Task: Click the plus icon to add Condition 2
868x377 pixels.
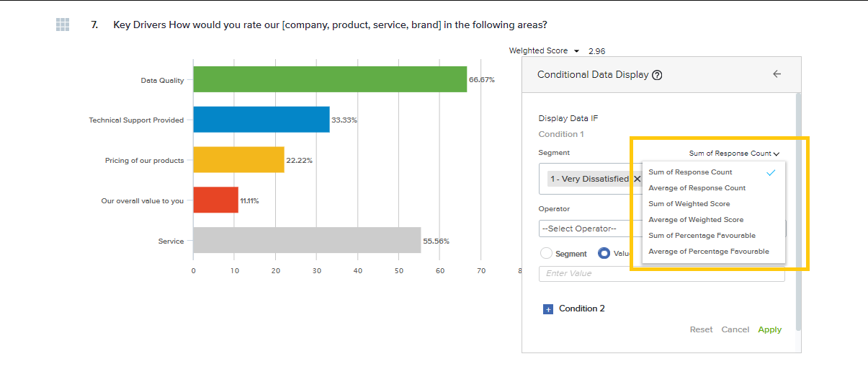Action: click(547, 309)
